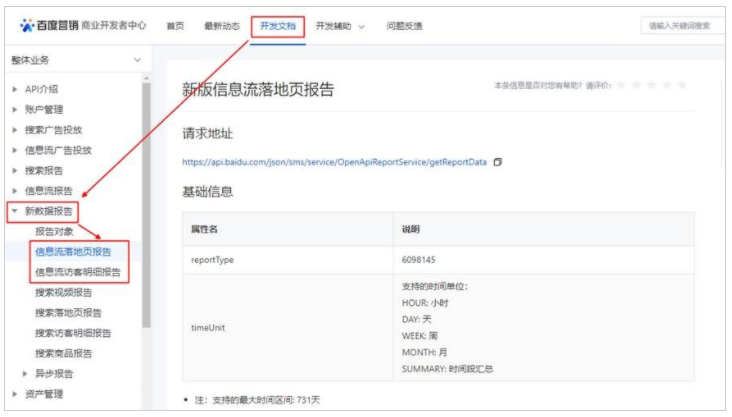Rate the page with the fifth star
732x417 pixels.
[x=682, y=85]
